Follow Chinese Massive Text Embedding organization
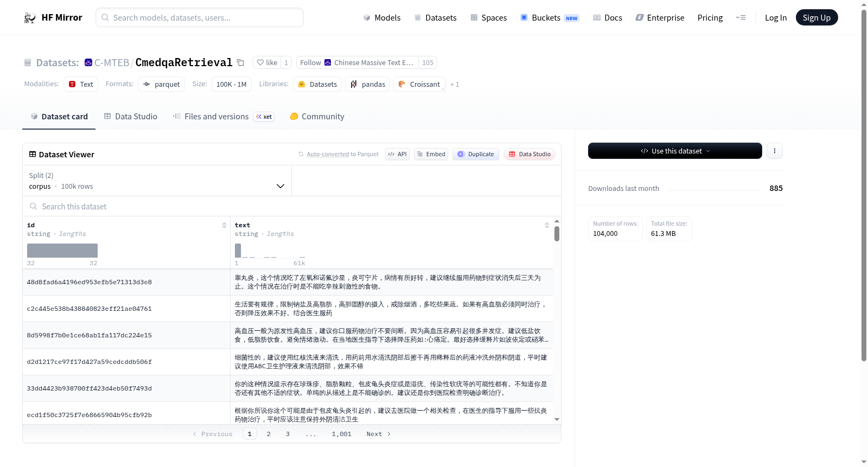 [357, 62]
